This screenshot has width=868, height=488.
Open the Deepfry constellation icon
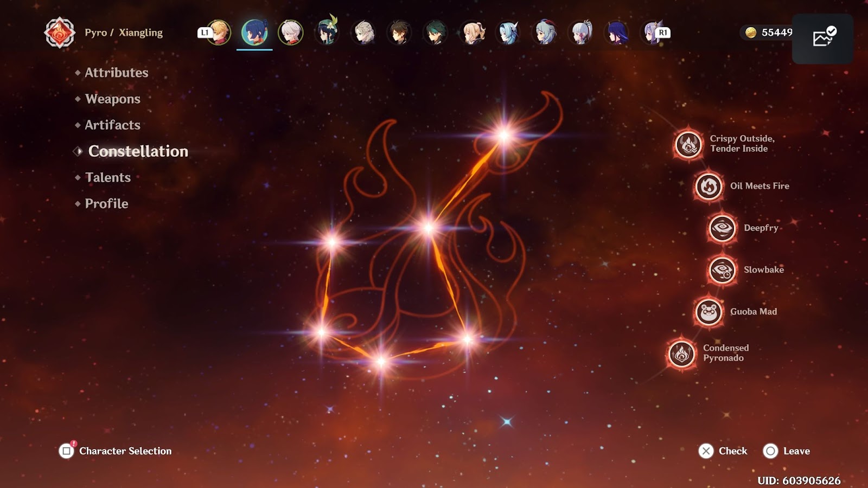(x=722, y=228)
